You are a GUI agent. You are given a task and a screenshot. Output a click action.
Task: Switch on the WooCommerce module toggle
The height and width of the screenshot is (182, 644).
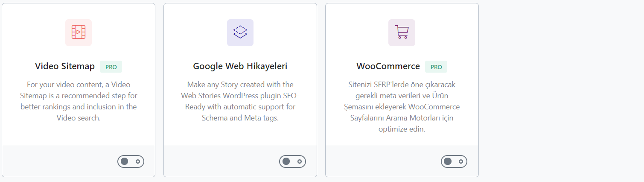(x=454, y=161)
